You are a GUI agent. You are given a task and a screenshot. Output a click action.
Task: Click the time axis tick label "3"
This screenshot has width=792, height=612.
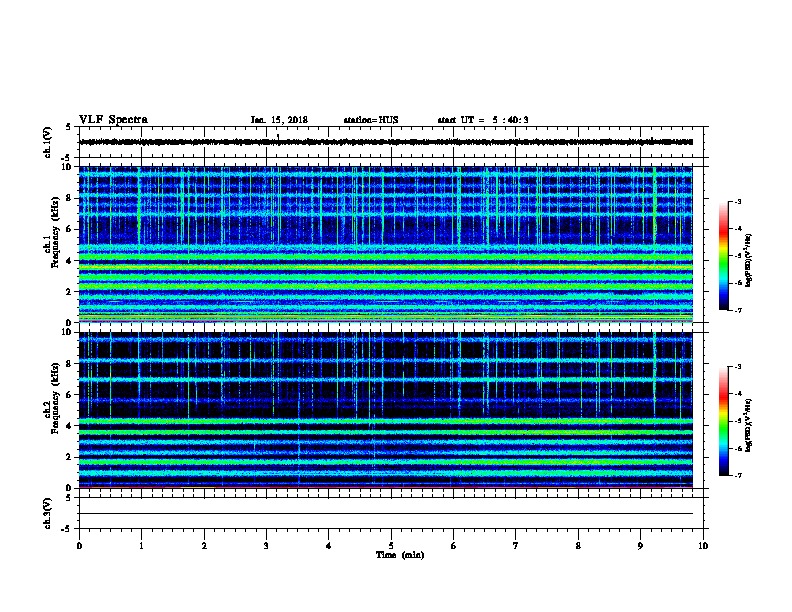pos(266,546)
